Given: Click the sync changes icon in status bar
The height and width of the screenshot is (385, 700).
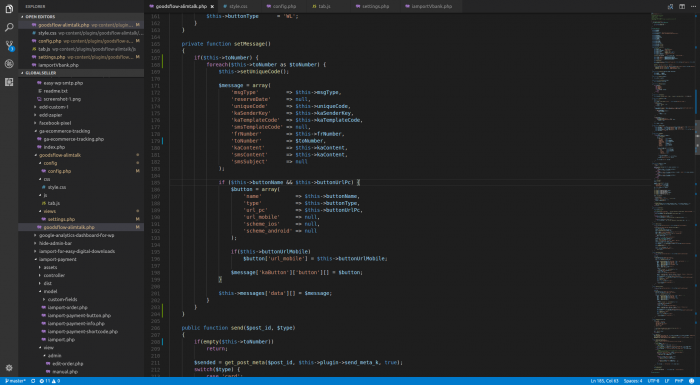Looking at the screenshot, I should pyautogui.click(x=33, y=381).
